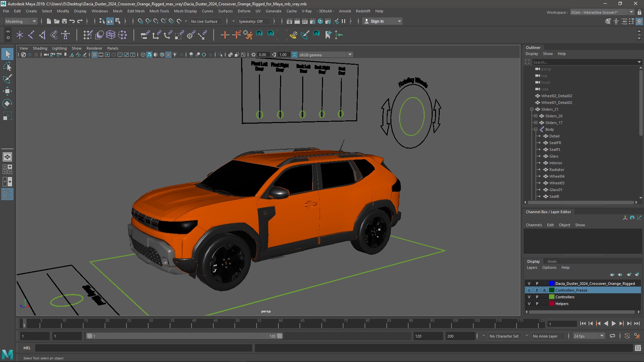Click the MEL command line input field
The image size is (644, 362).
tap(144, 348)
